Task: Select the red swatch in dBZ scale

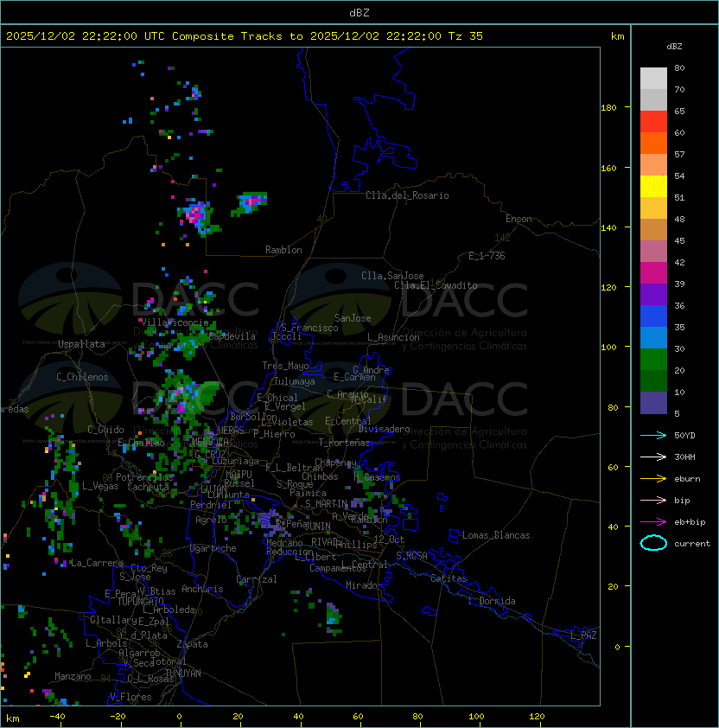Action: 653,122
